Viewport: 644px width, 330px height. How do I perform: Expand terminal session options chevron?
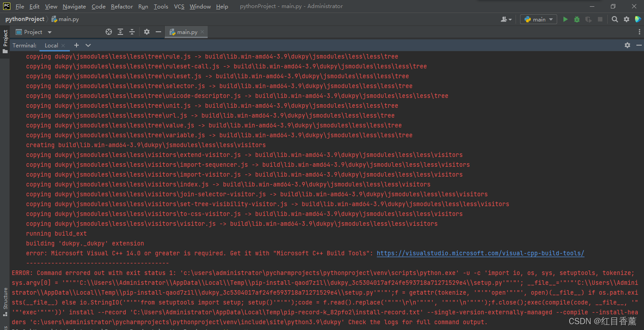tap(88, 45)
